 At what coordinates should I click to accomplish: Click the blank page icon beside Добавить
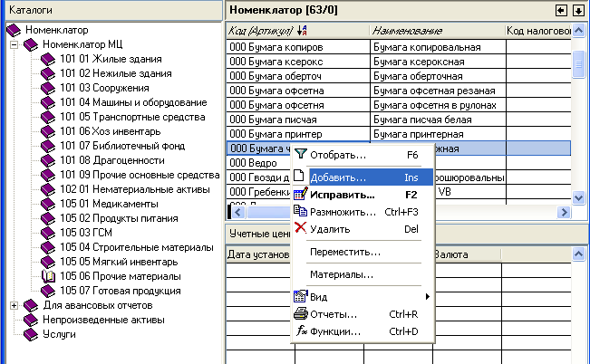click(x=299, y=176)
